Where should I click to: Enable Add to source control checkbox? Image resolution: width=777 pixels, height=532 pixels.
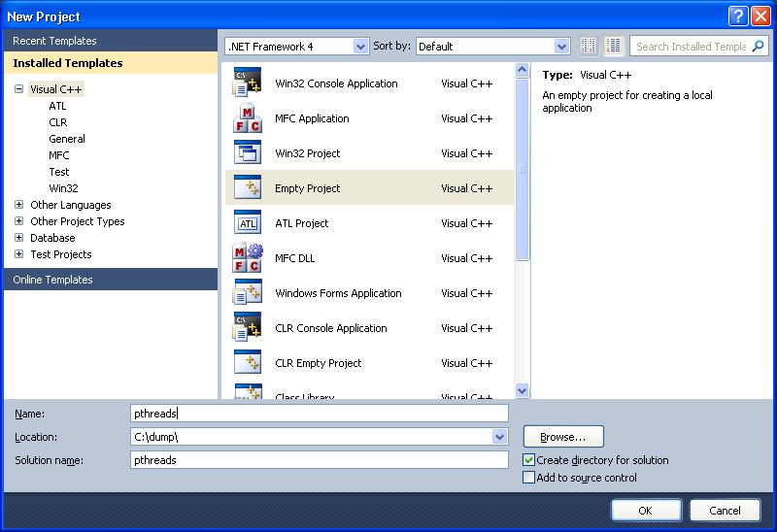click(528, 478)
